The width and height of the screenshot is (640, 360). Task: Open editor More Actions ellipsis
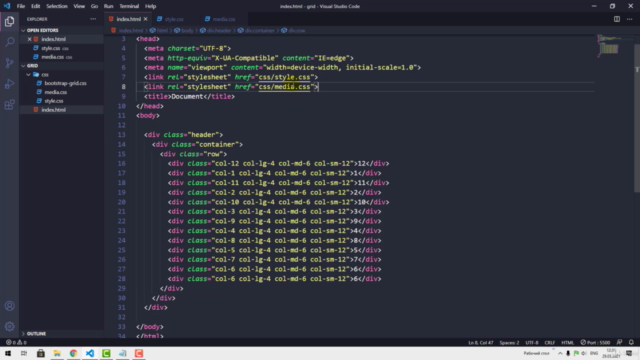coord(629,19)
